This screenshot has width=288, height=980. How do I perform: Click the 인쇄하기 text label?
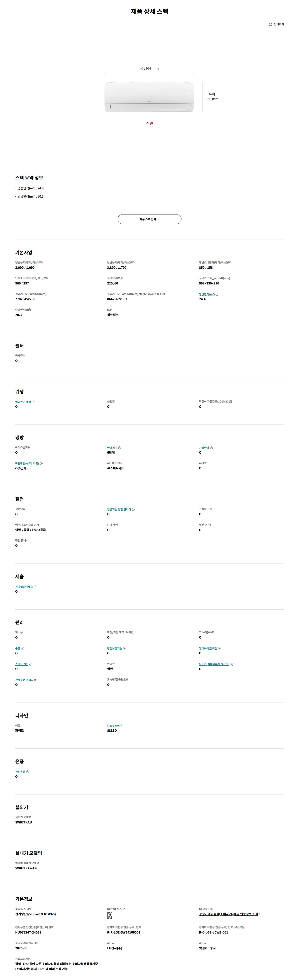click(279, 24)
